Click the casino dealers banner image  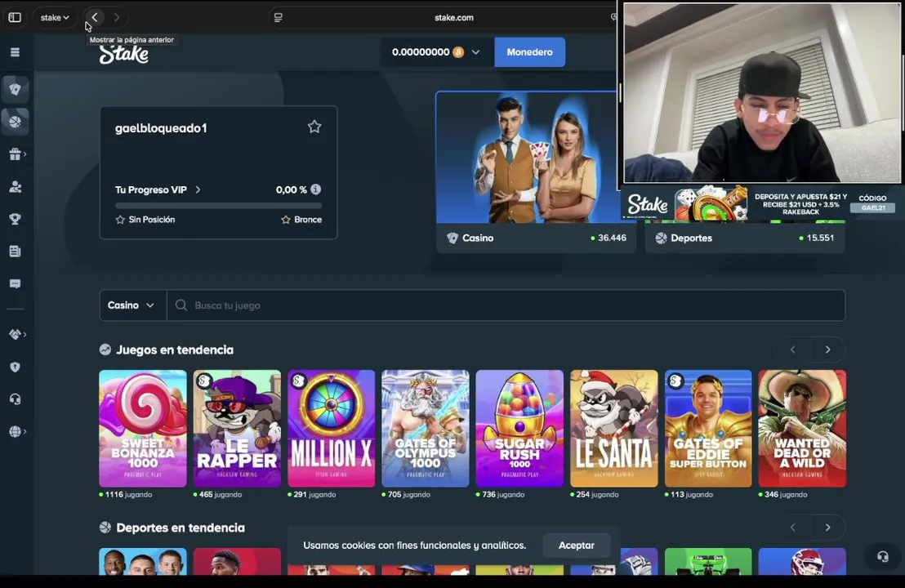tap(526, 157)
